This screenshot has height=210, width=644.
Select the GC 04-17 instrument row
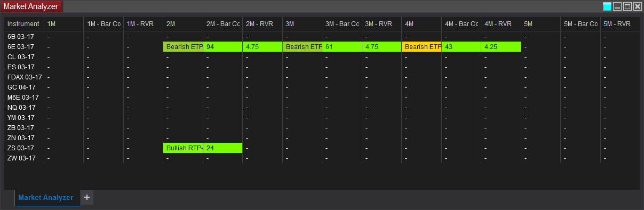coord(322,87)
